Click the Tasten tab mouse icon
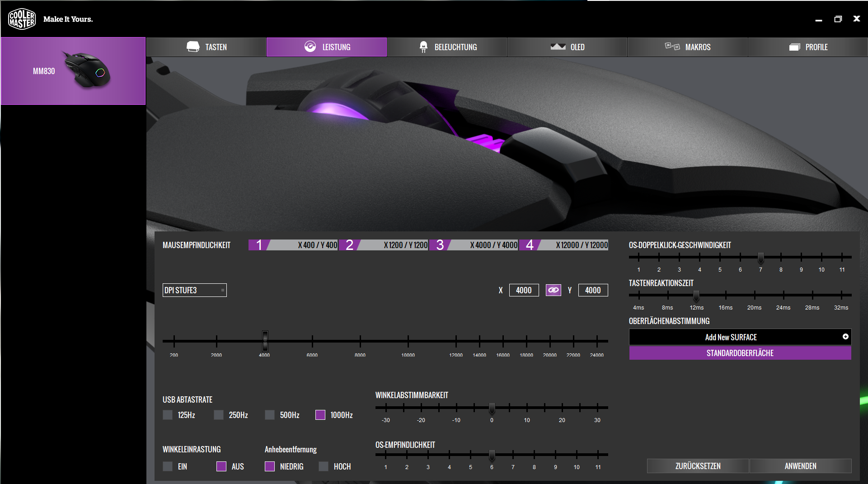 click(x=193, y=47)
